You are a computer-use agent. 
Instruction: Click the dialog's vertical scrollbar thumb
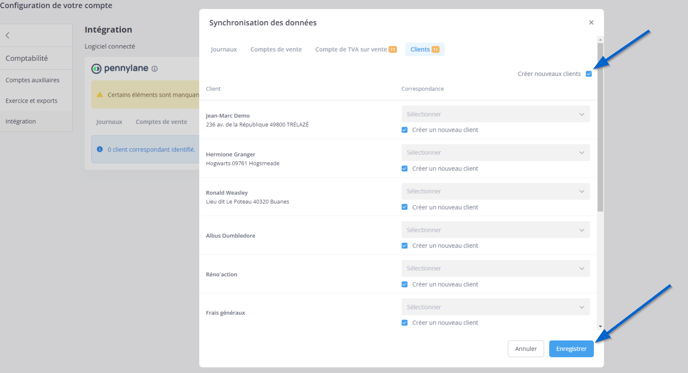pos(600,127)
